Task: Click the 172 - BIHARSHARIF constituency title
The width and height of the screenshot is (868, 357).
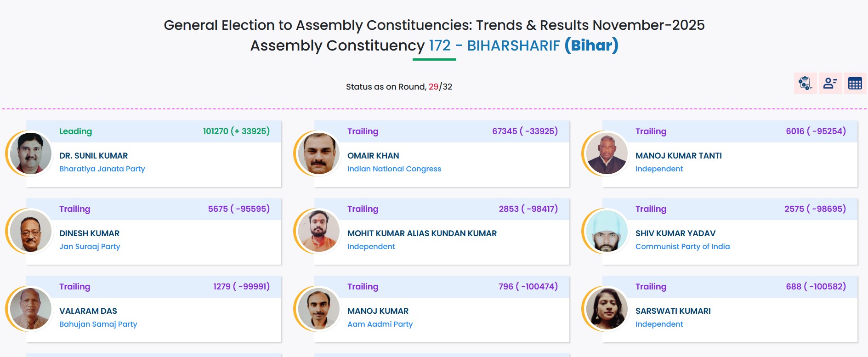Action: point(494,45)
